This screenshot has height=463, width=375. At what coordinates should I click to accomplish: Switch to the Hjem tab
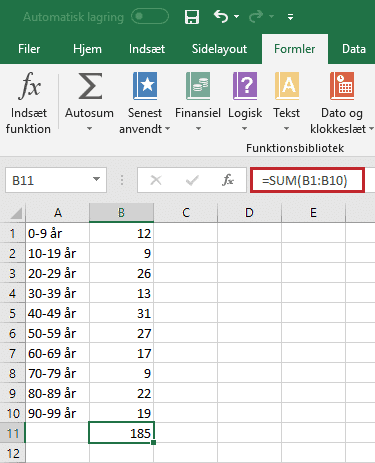87,49
